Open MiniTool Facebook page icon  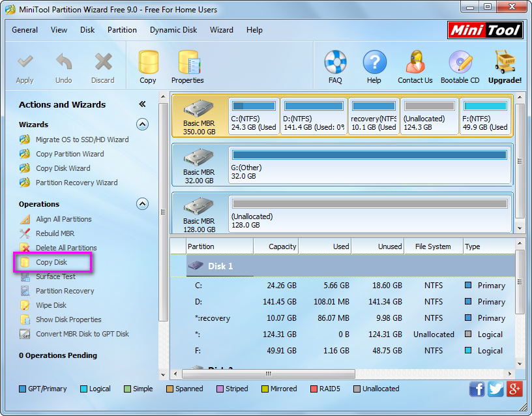(477, 389)
